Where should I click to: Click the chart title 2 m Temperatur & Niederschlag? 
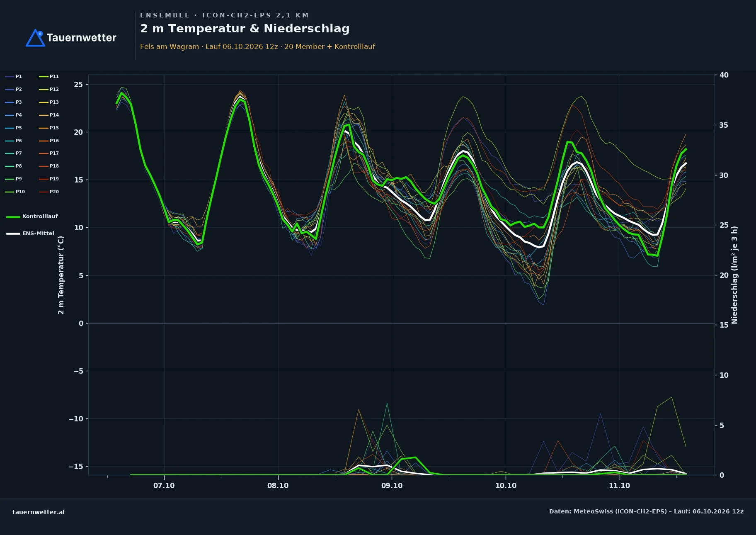click(x=245, y=29)
